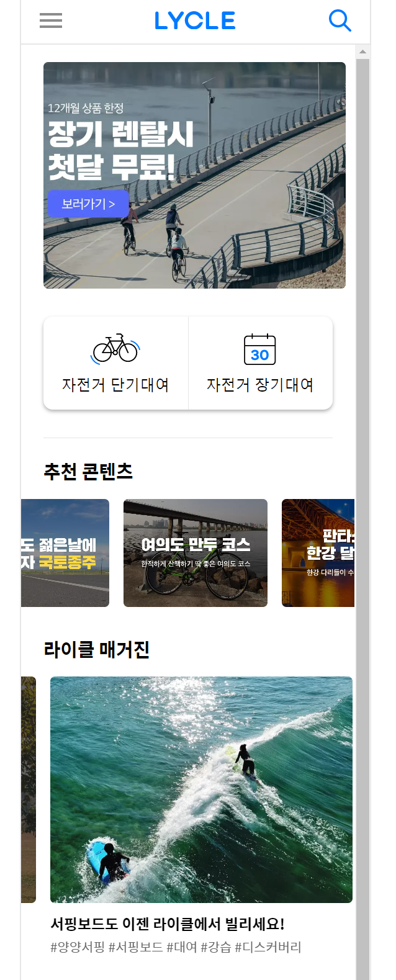Click the hashtag line under surfing article
This screenshot has width=396, height=980.
click(x=176, y=947)
